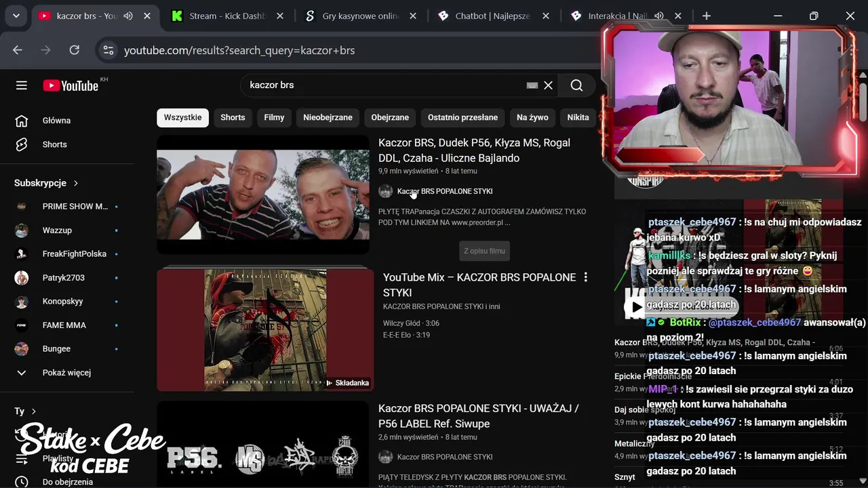Go back with the browser back arrow
The width and height of the screenshot is (868, 488).
(x=18, y=50)
